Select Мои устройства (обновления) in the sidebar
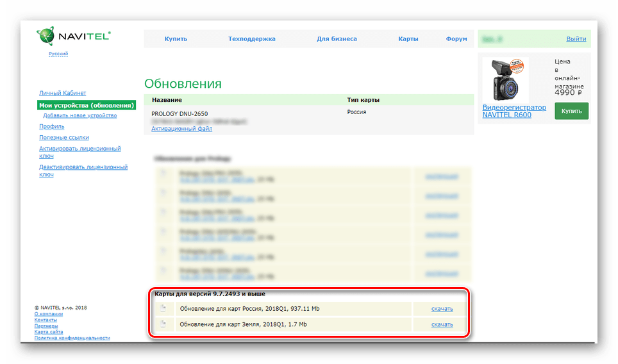The height and width of the screenshot is (364, 618). coord(87,105)
